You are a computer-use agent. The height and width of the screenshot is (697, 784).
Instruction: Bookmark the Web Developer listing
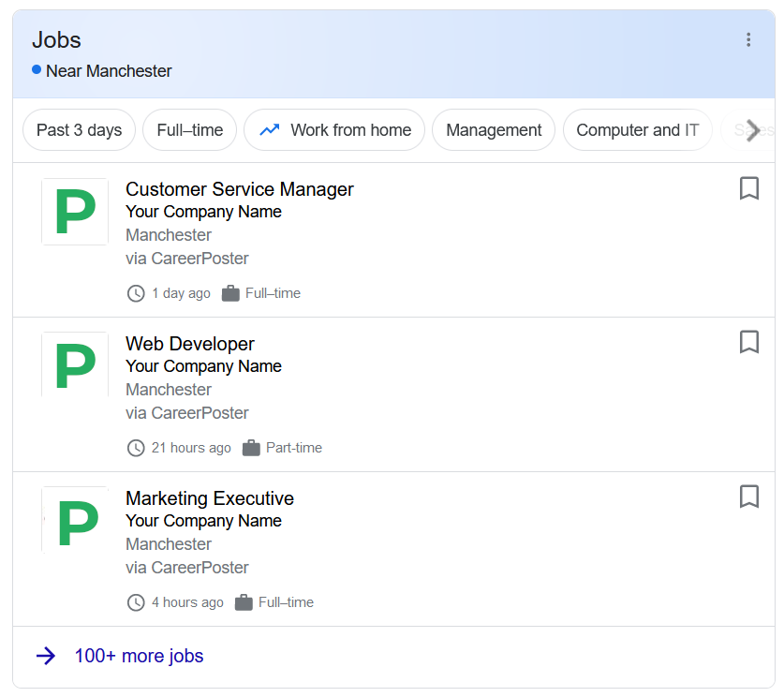tap(748, 343)
